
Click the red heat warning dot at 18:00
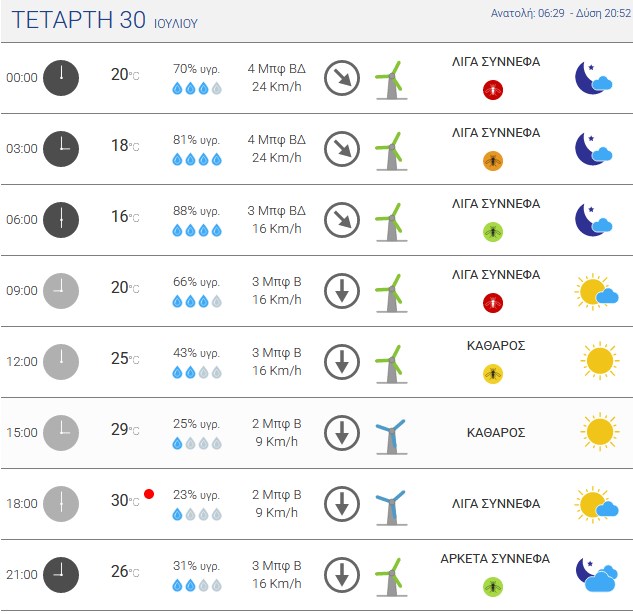[149, 494]
